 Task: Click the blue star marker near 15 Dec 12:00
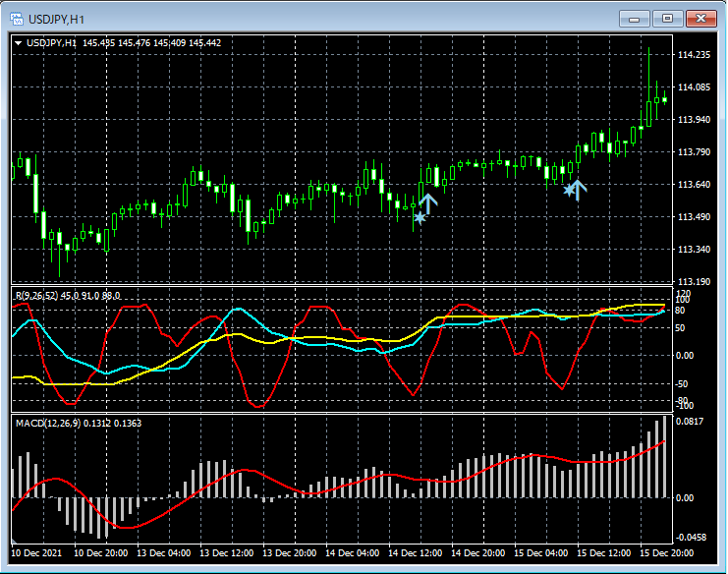[x=569, y=190]
